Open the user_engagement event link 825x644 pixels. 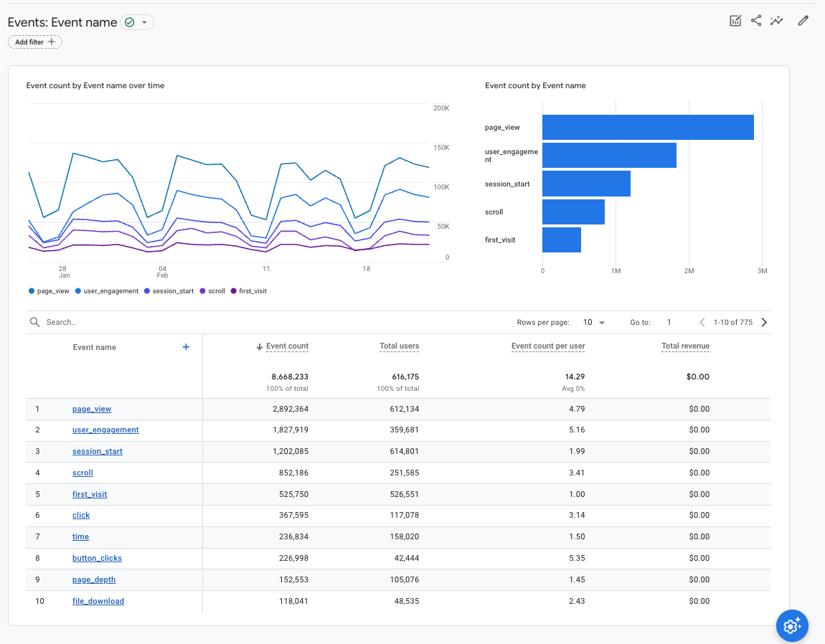(105, 430)
